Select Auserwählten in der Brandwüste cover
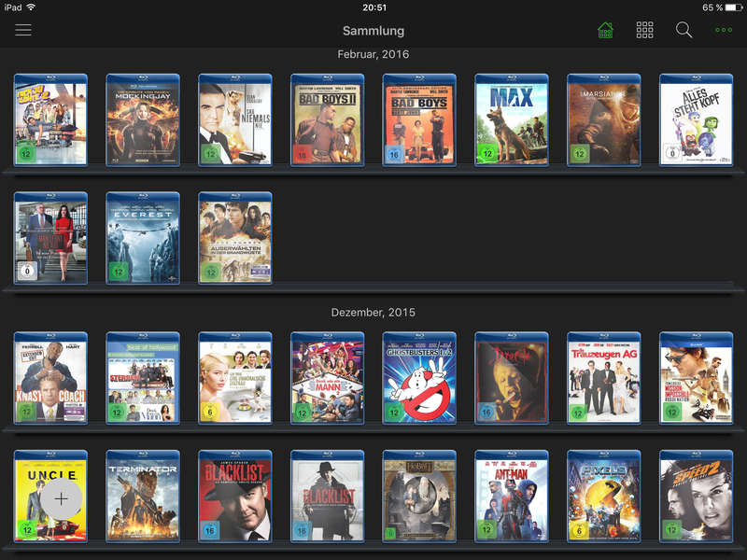Screen dimensions: 747x560 click(x=235, y=238)
